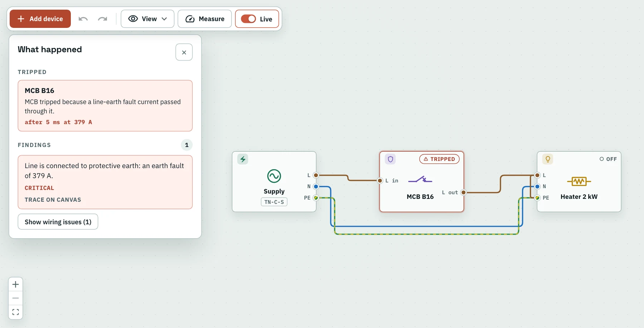
Task: Click the green-yellow earth wire
Action: tap(426, 234)
